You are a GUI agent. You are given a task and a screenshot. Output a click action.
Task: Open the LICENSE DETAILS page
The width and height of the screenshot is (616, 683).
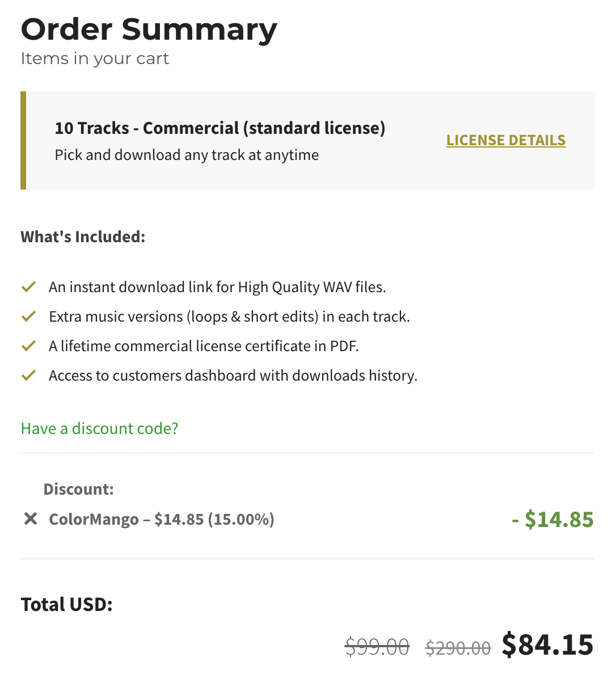tap(505, 140)
